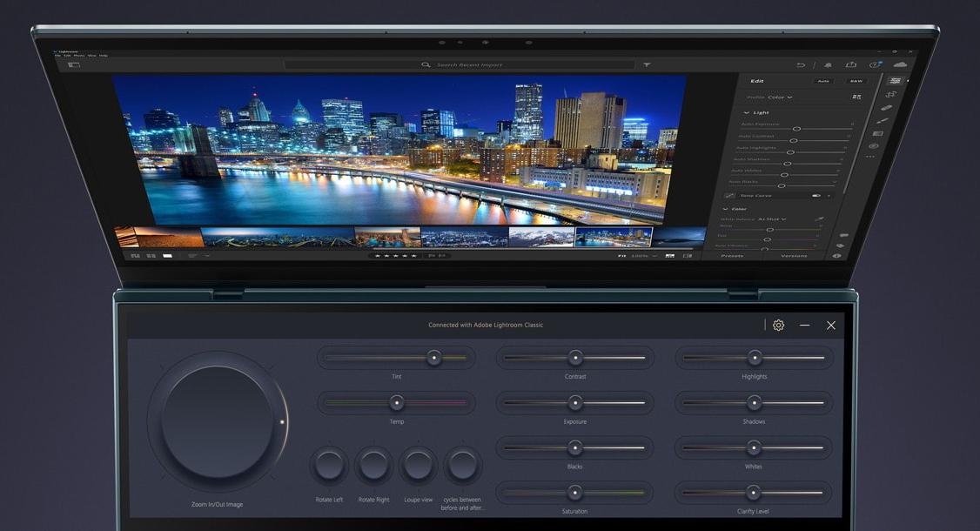
Task: Select the Healing Brush tool icon
Action: [885, 107]
